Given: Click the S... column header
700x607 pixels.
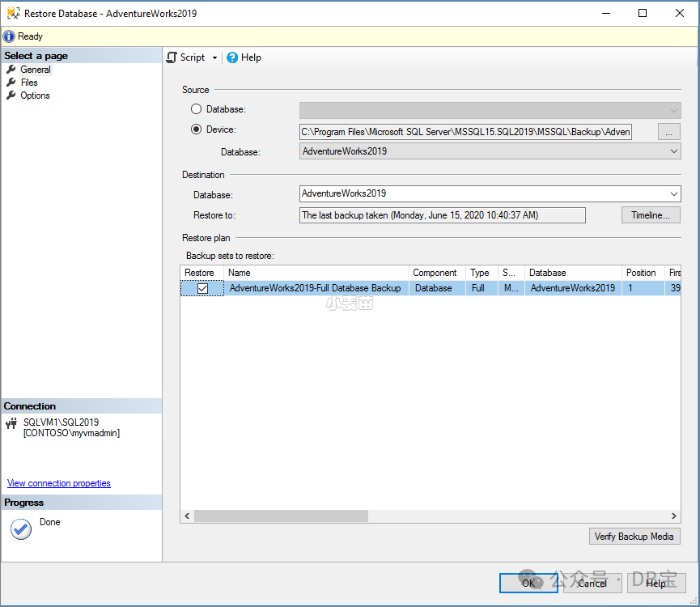Looking at the screenshot, I should [511, 273].
